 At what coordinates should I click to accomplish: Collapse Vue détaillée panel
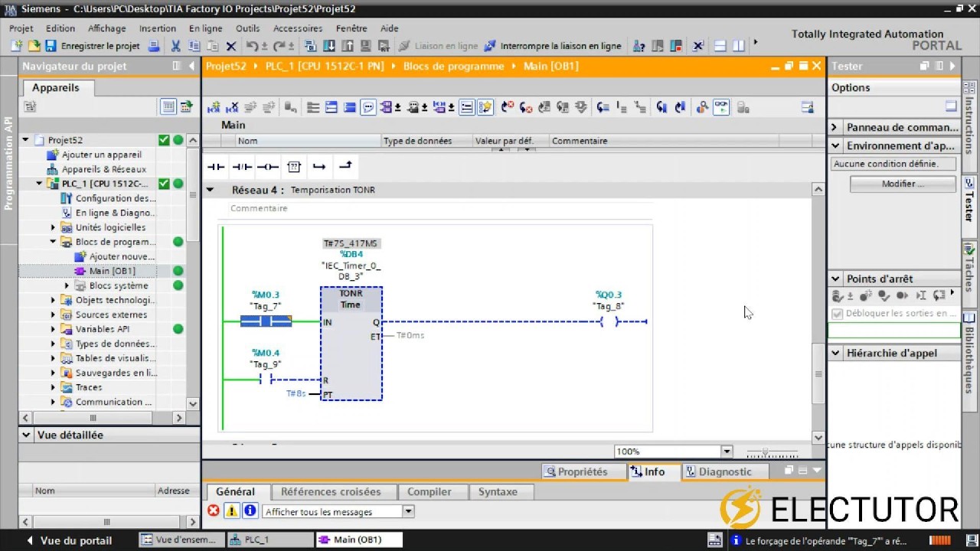tap(27, 435)
